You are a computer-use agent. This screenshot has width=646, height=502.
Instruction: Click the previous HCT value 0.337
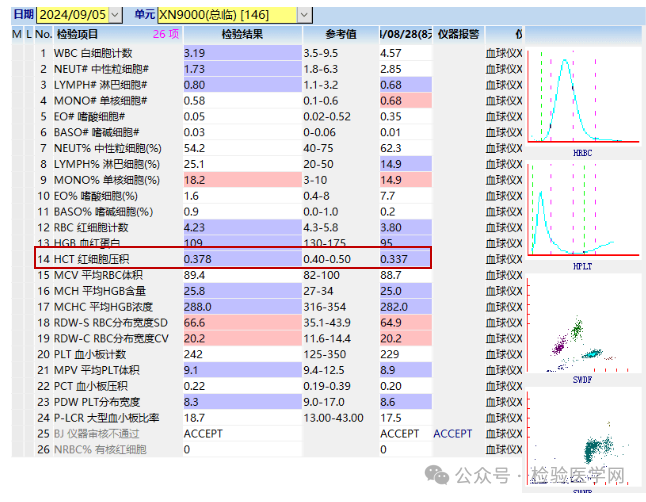pos(394,259)
